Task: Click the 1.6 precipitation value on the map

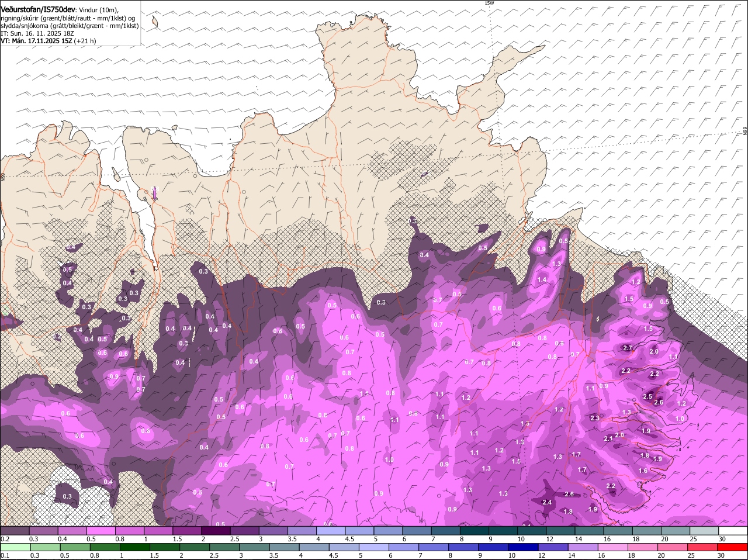Action: (643, 471)
